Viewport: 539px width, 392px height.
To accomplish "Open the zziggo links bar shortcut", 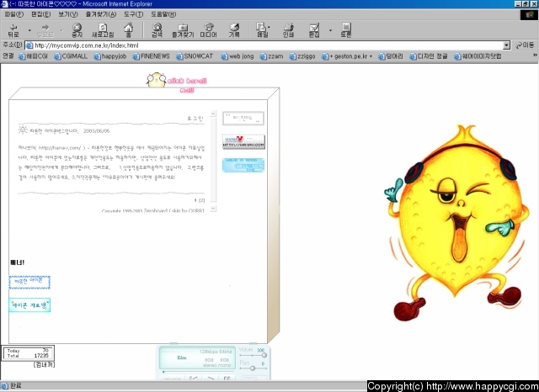I will (302, 56).
